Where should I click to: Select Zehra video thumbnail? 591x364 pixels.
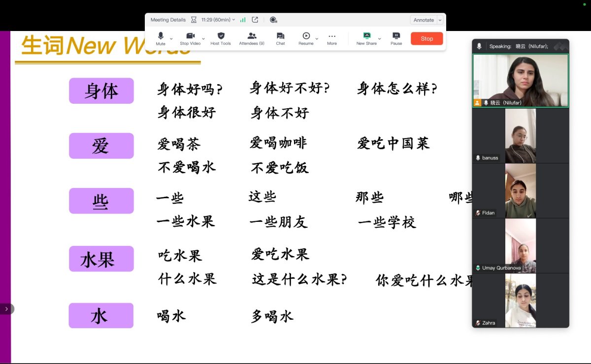point(521,301)
